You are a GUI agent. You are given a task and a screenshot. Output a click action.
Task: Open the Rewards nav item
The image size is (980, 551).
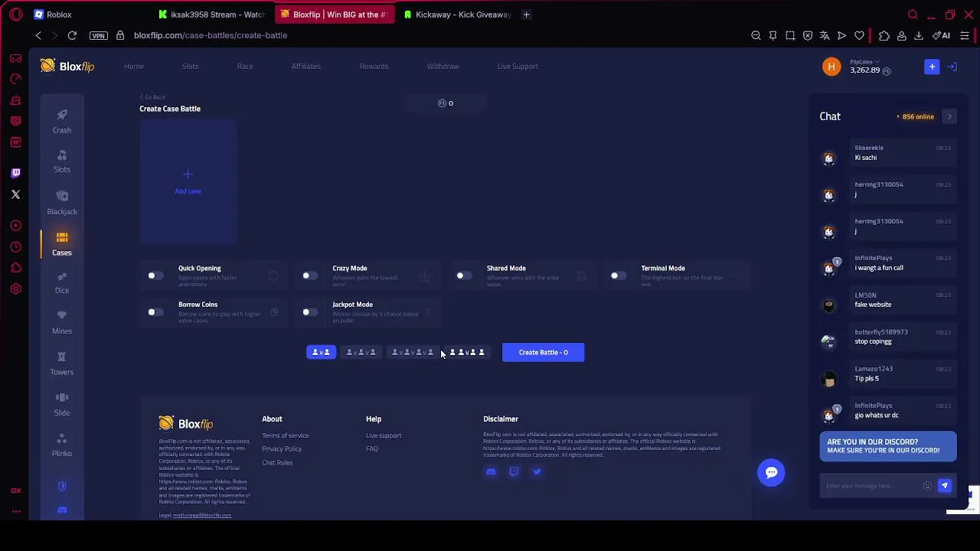pyautogui.click(x=374, y=67)
